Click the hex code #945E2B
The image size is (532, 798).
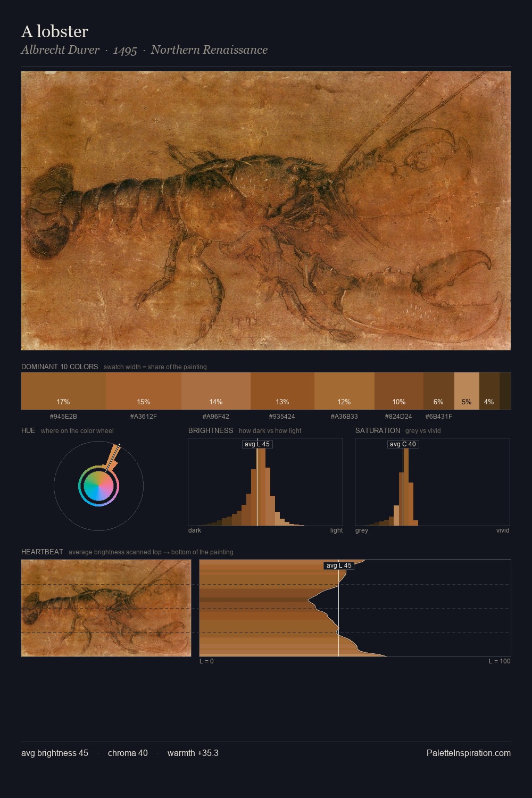pyautogui.click(x=63, y=417)
